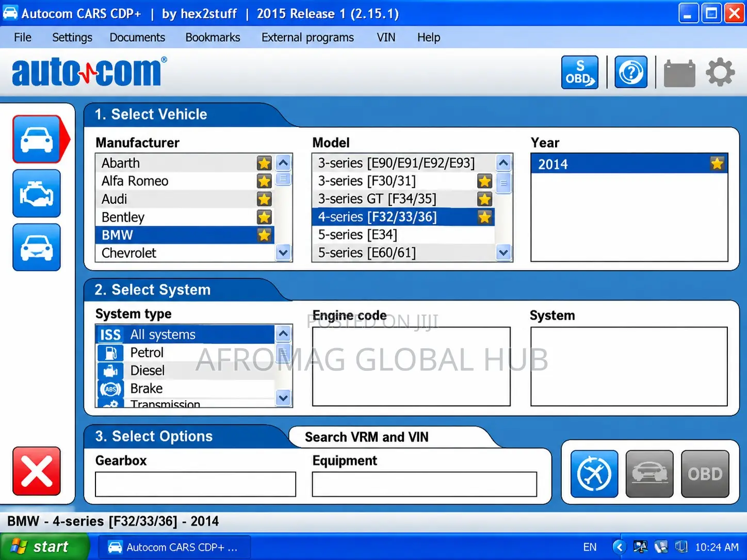This screenshot has width=747, height=560.
Task: Expand hidden tray icons arrow
Action: coord(620,547)
